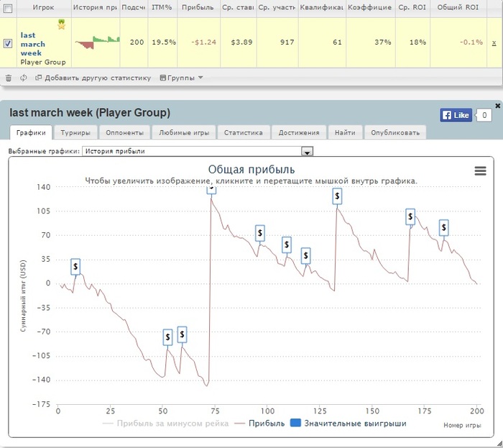Viewport: 503px width, 448px height.
Task: Sort by the ITM% column header
Action: point(162,7)
